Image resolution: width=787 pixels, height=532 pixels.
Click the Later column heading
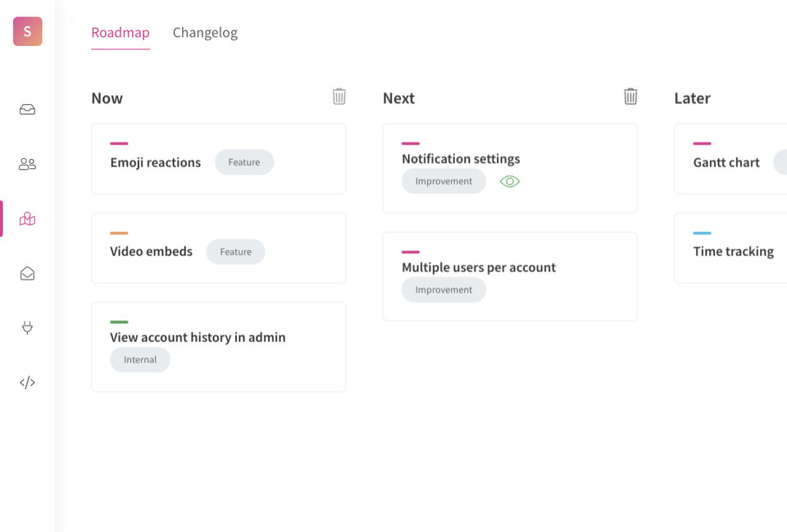tap(692, 98)
